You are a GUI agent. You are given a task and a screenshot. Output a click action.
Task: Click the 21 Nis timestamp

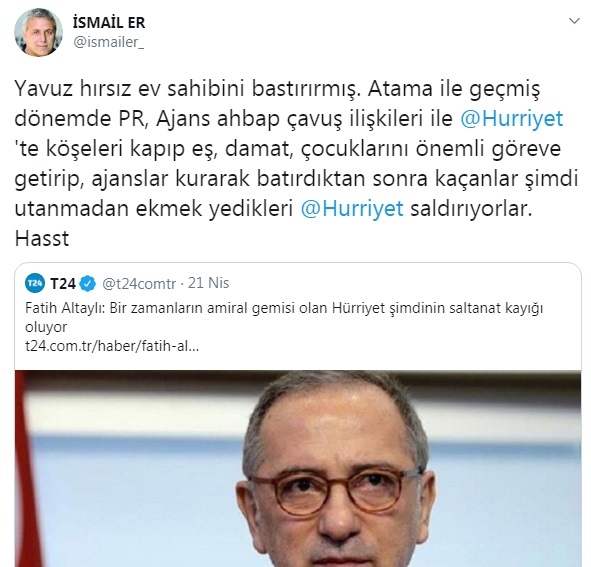point(208,283)
